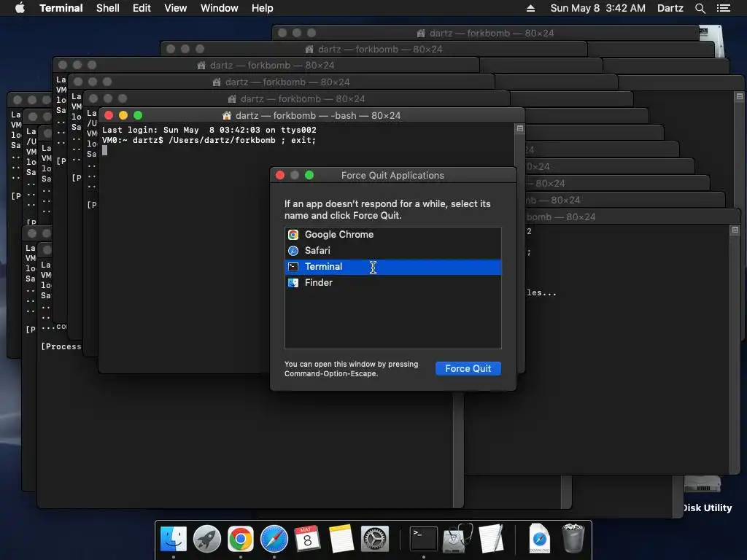Click the Force Quit button
This screenshot has width=747, height=560.
[x=468, y=368]
